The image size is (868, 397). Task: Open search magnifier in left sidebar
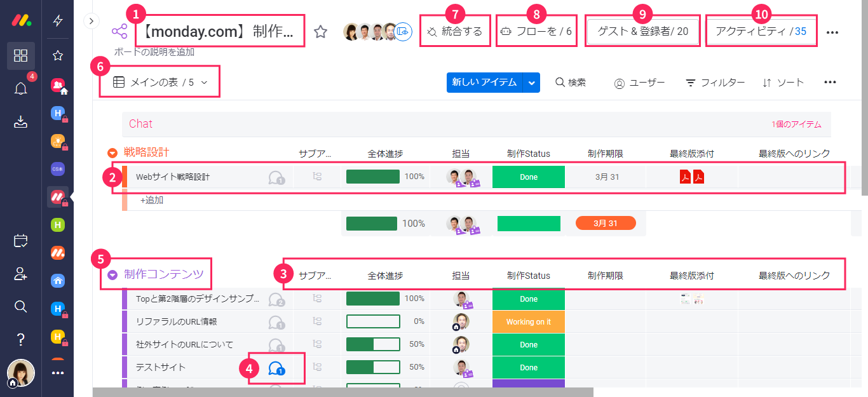[x=20, y=307]
